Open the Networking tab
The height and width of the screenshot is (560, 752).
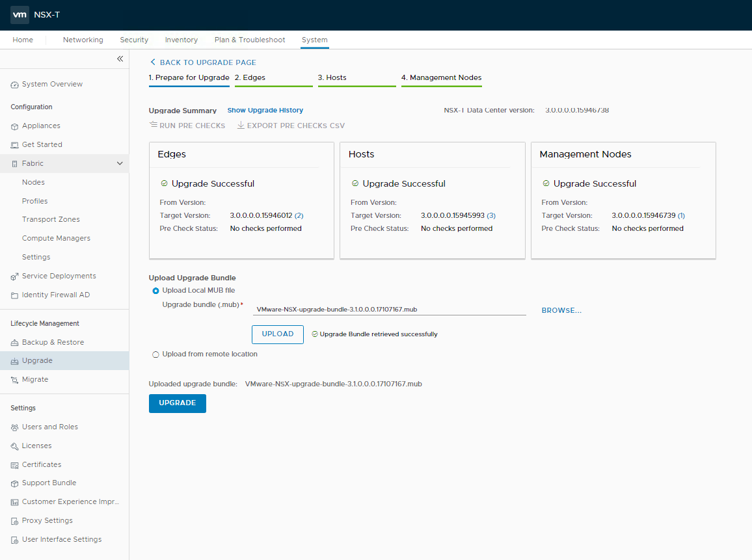tap(83, 40)
